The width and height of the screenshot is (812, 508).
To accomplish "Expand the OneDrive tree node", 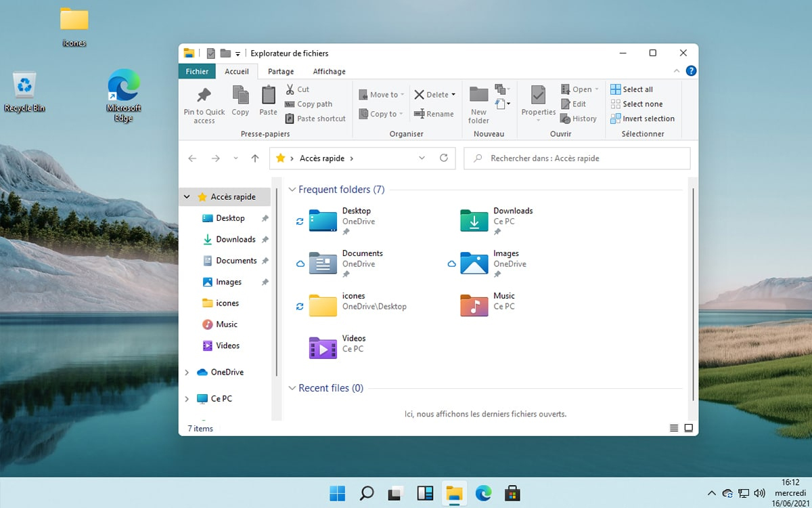I will pos(187,373).
